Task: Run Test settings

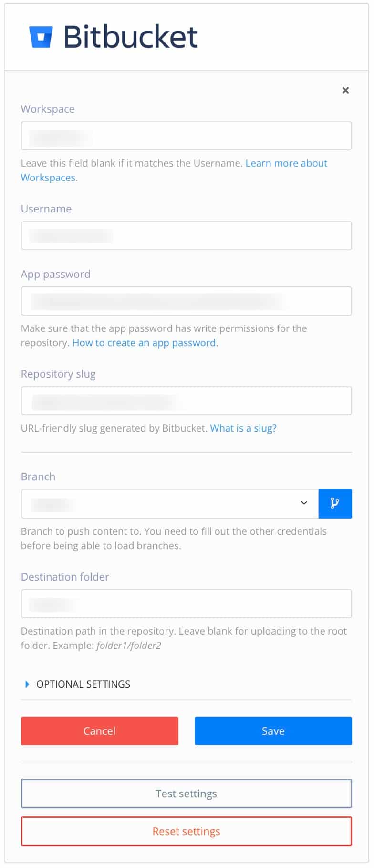Action: click(186, 794)
